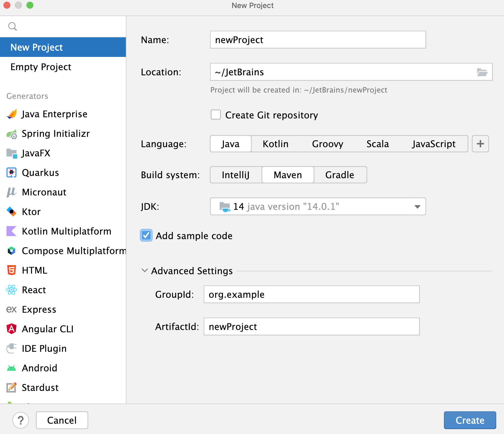The height and width of the screenshot is (434, 504).
Task: Collapse the Advanced Settings section
Action: [145, 270]
